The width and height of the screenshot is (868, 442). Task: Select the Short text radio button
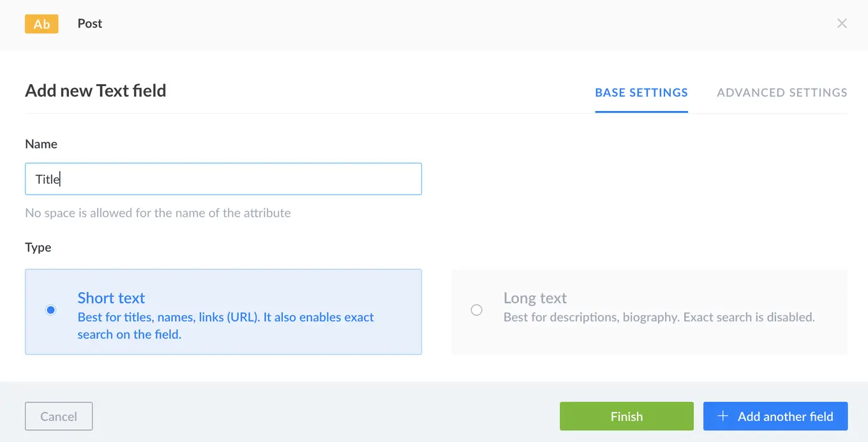coord(50,310)
